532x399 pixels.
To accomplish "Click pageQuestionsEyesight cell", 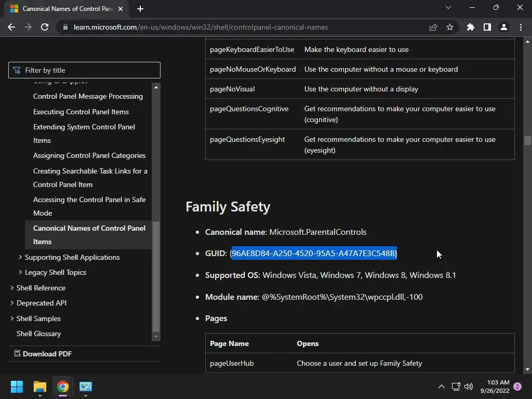I will [247, 139].
